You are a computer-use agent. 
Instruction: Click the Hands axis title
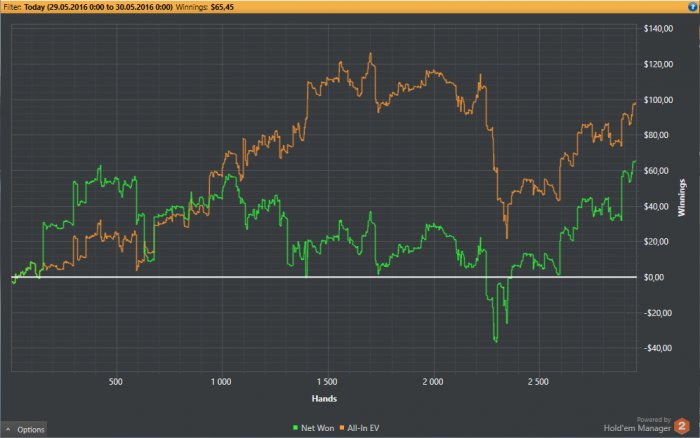coord(324,399)
